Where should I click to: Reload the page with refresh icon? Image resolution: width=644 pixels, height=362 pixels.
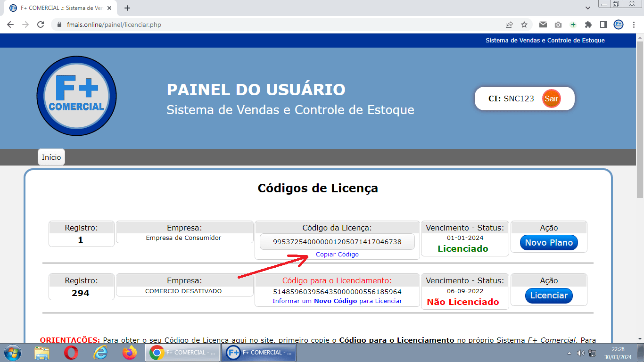tap(41, 25)
